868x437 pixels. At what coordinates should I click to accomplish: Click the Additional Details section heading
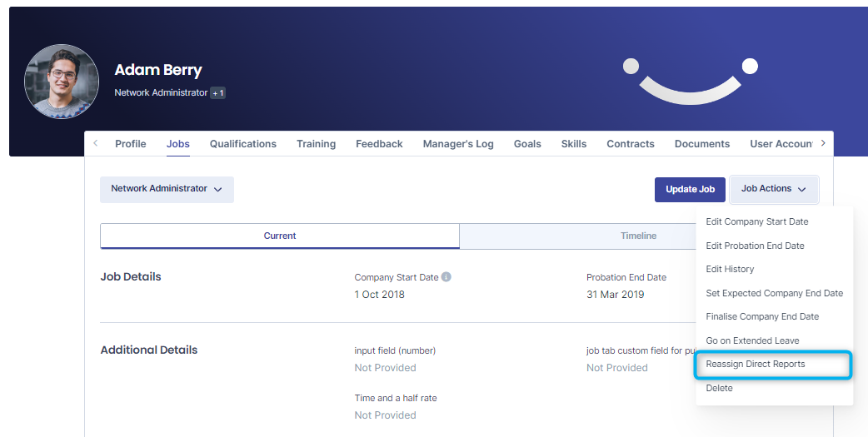click(x=149, y=350)
